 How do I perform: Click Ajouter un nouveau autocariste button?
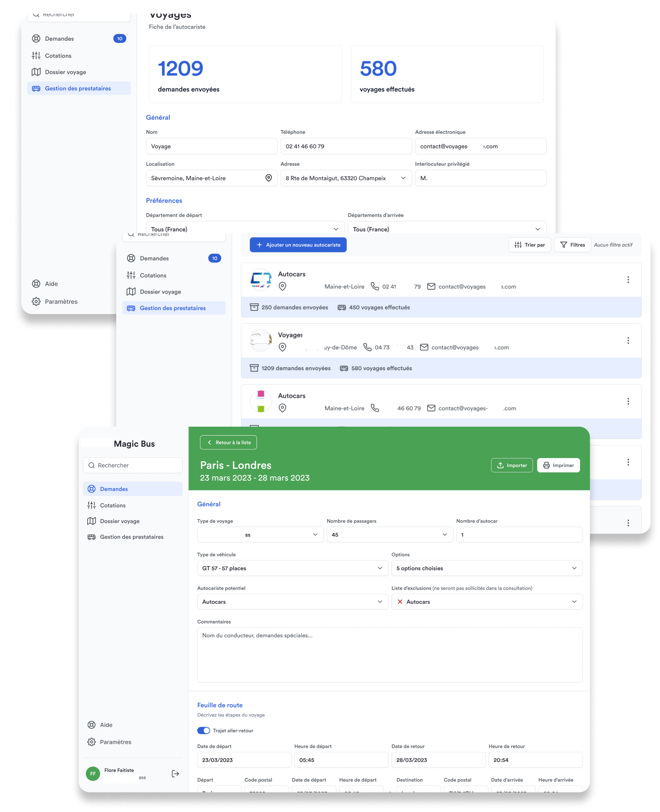coord(298,245)
